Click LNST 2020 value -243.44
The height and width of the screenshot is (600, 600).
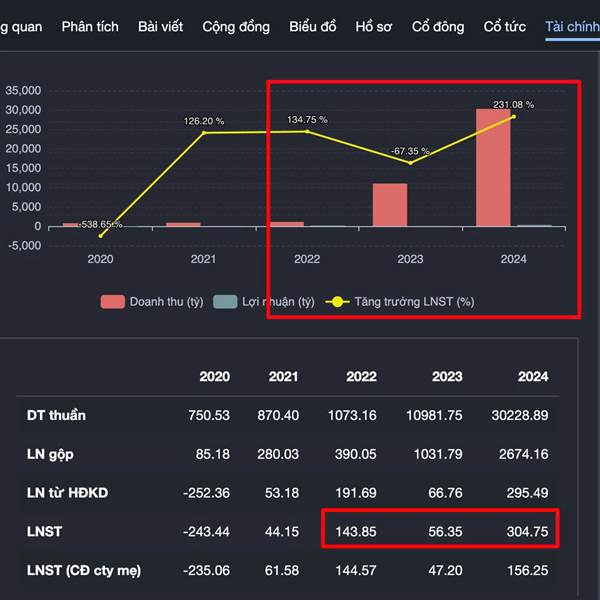point(206,532)
